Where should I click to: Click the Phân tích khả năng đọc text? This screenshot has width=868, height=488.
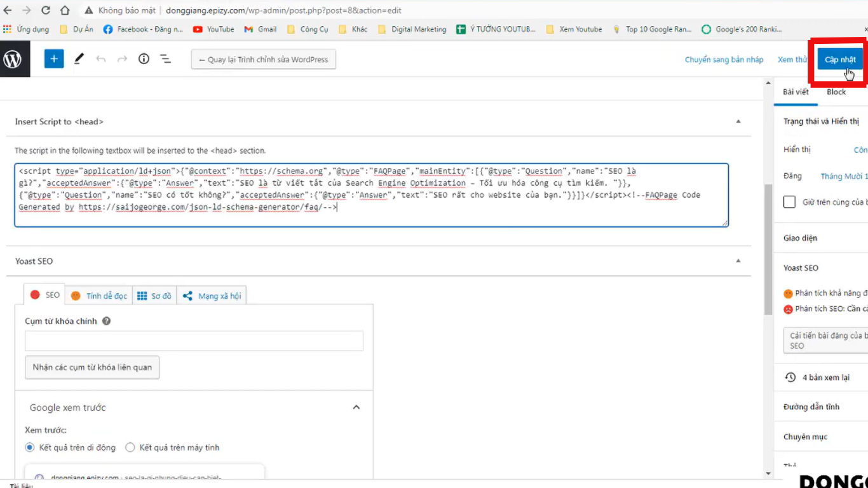click(x=831, y=294)
